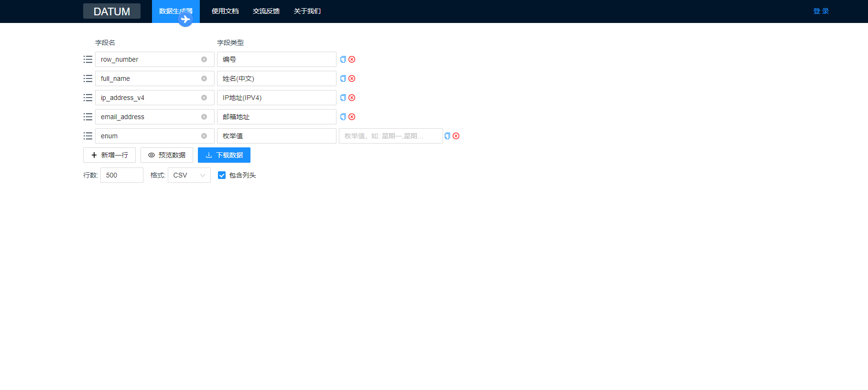This screenshot has width=868, height=390.
Task: Copy the enum row
Action: pos(447,136)
